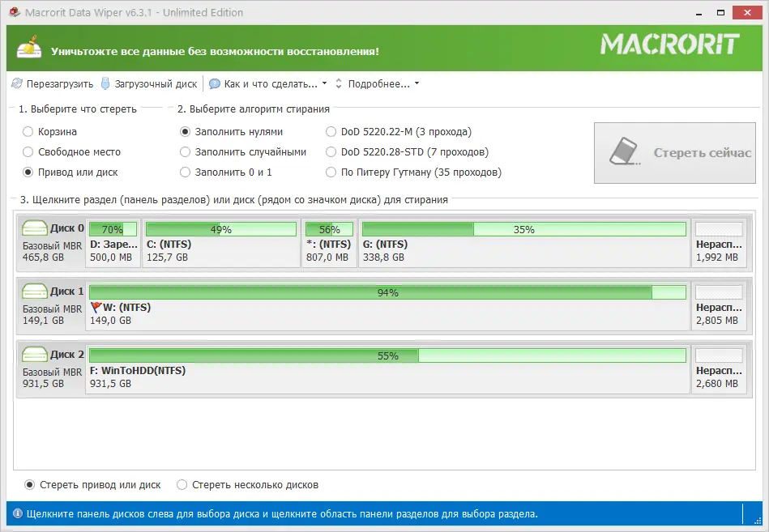Choose DoD 5220.28-STD (7 проходов)
769x532 pixels.
click(x=407, y=152)
